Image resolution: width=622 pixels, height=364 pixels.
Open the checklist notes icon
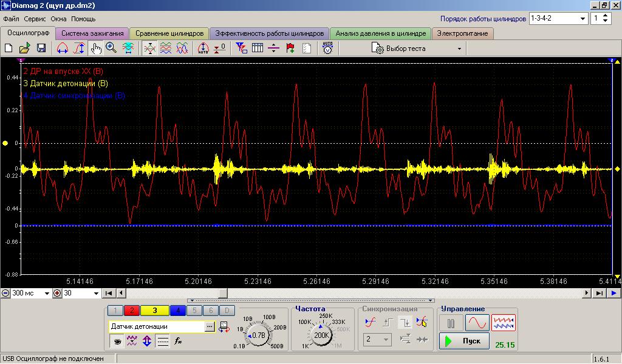click(x=306, y=49)
